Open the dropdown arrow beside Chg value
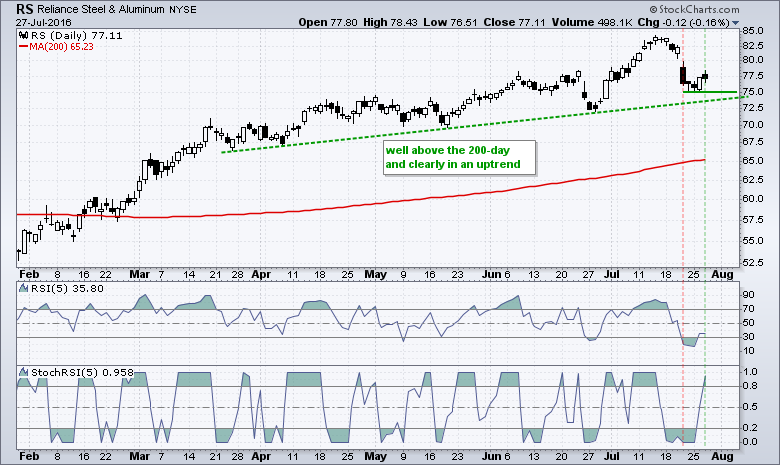The height and width of the screenshot is (465, 780). pos(736,23)
